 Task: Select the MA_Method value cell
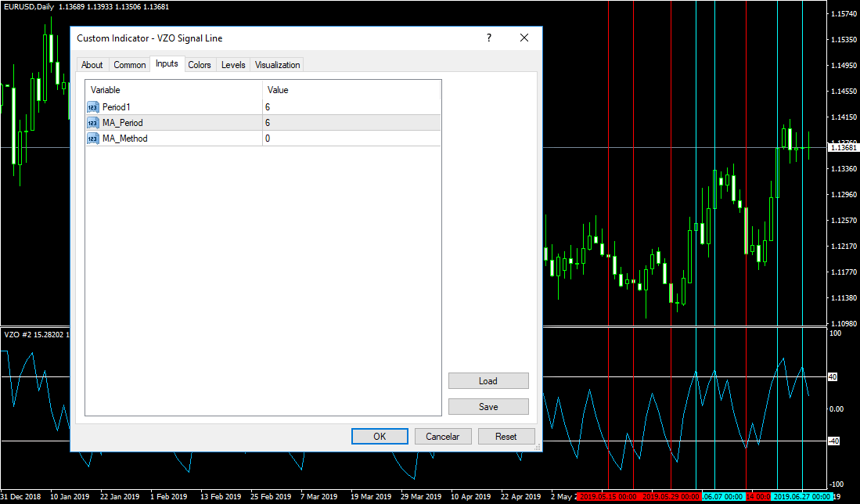point(351,139)
